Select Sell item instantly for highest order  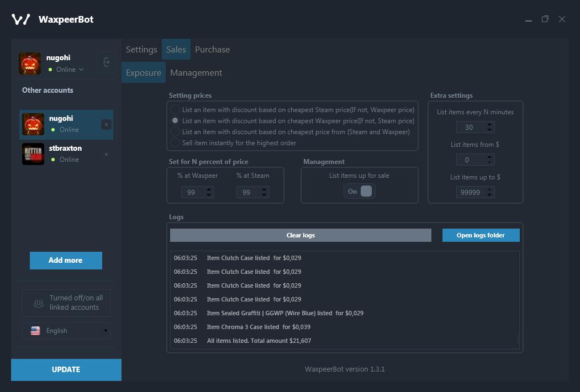click(175, 143)
